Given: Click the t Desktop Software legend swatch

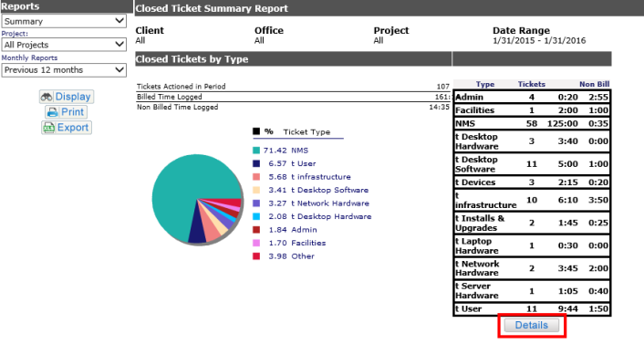Looking at the screenshot, I should tap(256, 190).
